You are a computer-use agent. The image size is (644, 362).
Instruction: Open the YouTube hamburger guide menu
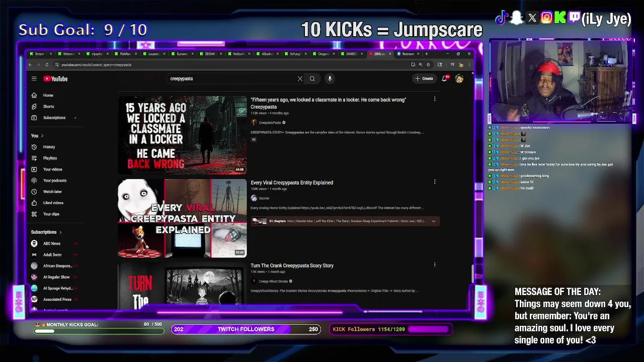[x=34, y=78]
